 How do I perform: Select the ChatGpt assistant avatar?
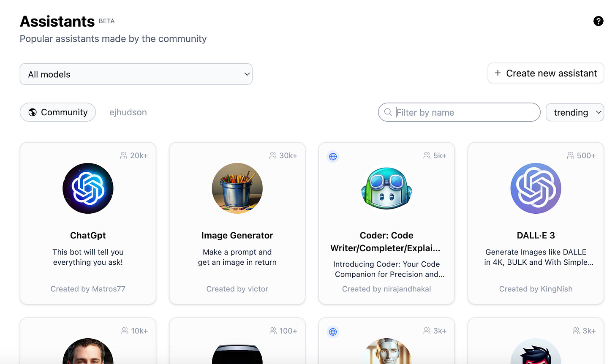[x=88, y=188]
